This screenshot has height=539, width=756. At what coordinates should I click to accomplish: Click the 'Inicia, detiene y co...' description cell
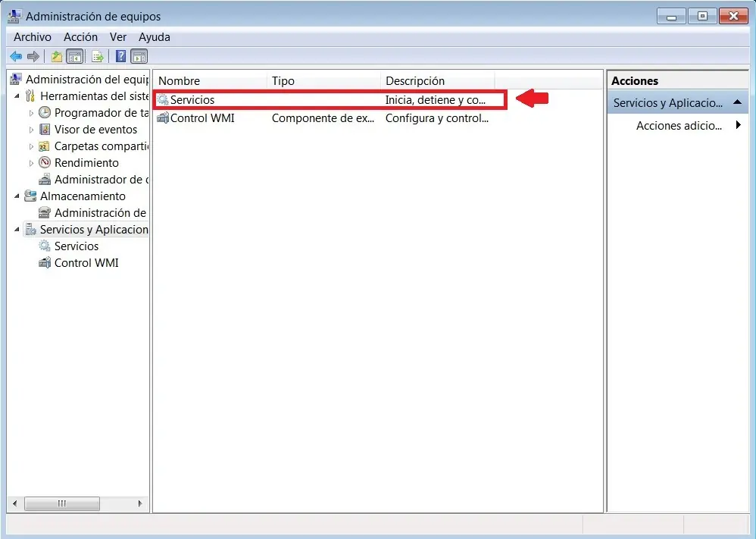click(436, 100)
